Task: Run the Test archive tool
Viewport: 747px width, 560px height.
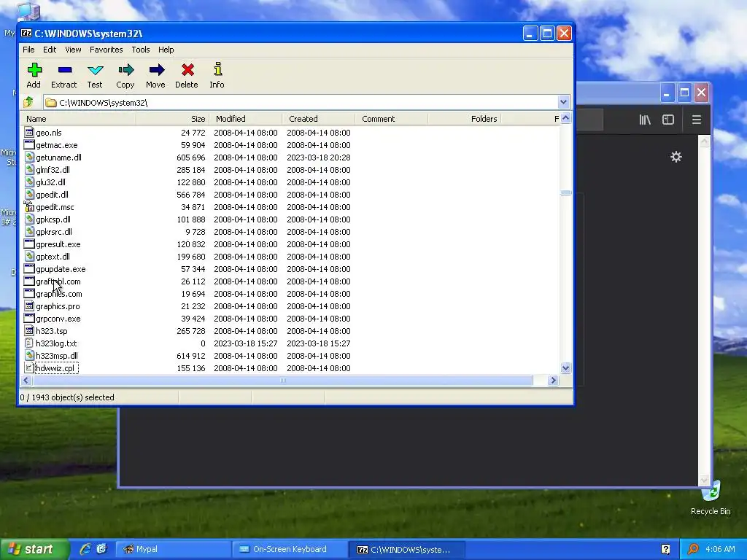Action: (95, 71)
